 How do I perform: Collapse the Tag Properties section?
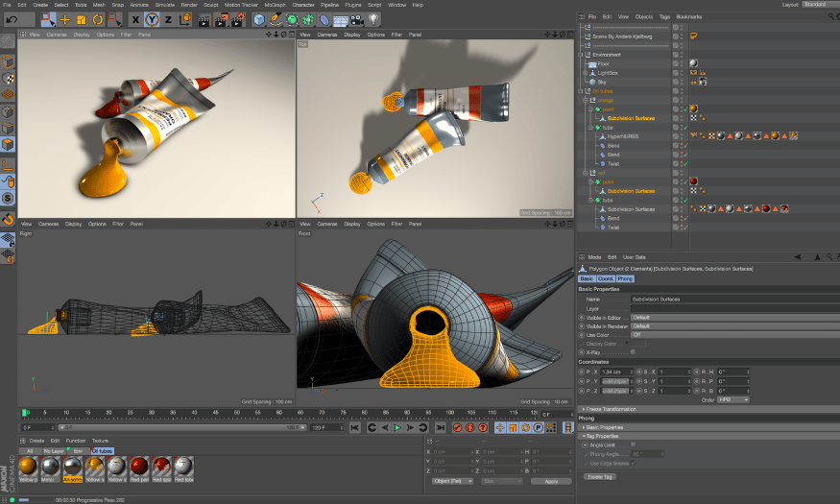pyautogui.click(x=584, y=436)
